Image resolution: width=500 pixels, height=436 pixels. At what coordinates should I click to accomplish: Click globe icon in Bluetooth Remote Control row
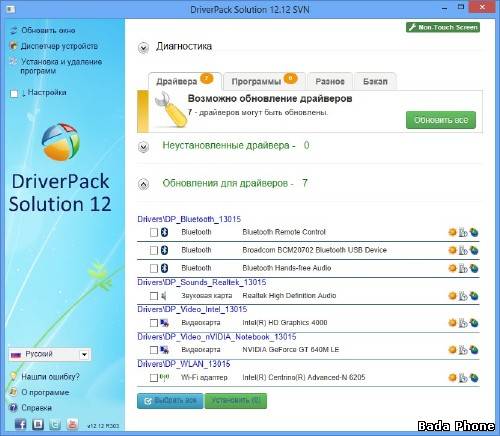pyautogui.click(x=474, y=232)
